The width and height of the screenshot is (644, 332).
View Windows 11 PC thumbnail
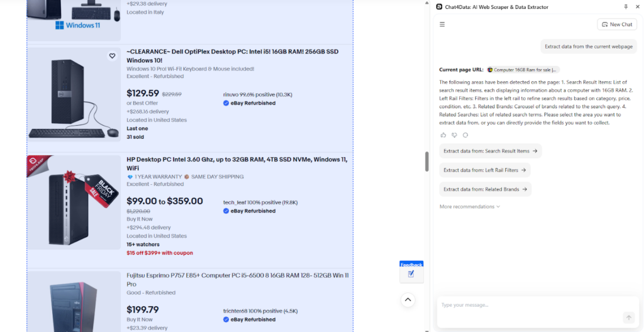point(74,20)
